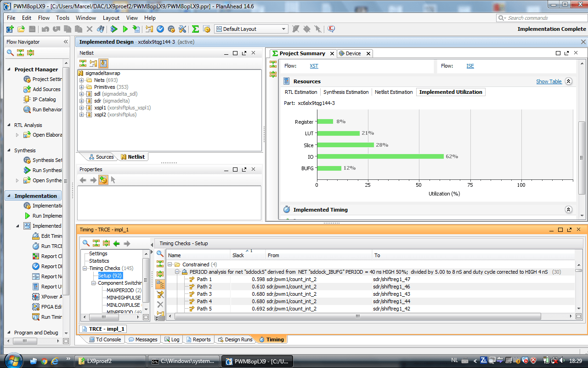Select Setup (92) in timing tree
Image resolution: width=588 pixels, height=368 pixels.
click(x=110, y=276)
